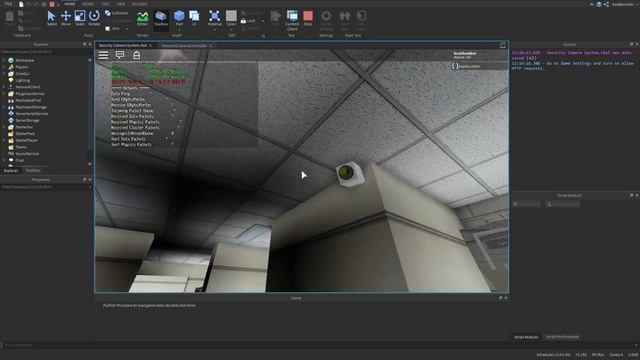The height and width of the screenshot is (360, 640).
Task: Open the in-game backpack icon
Action: pyautogui.click(x=136, y=55)
